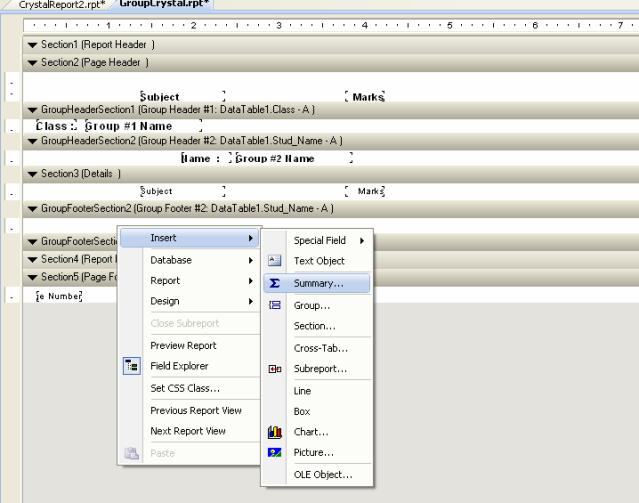
Task: Click the Picture icon
Action: point(275,453)
